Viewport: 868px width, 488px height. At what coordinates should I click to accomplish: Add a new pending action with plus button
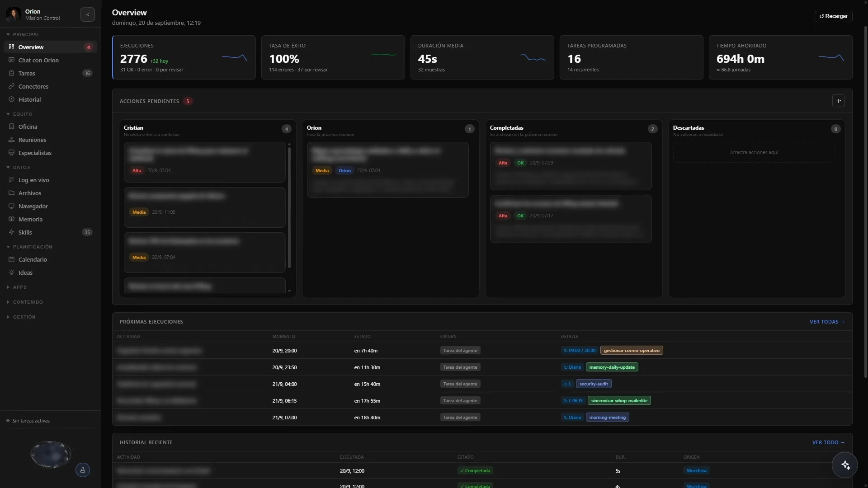coord(839,101)
